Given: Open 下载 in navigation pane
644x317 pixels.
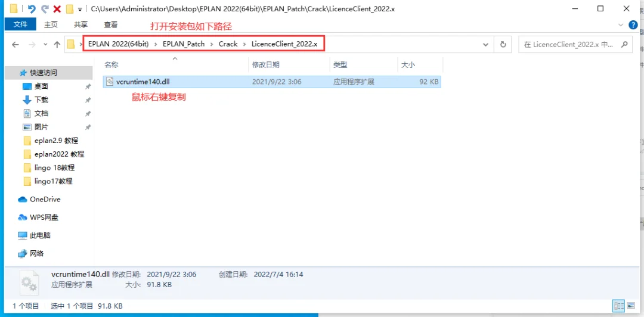Looking at the screenshot, I should 41,100.
